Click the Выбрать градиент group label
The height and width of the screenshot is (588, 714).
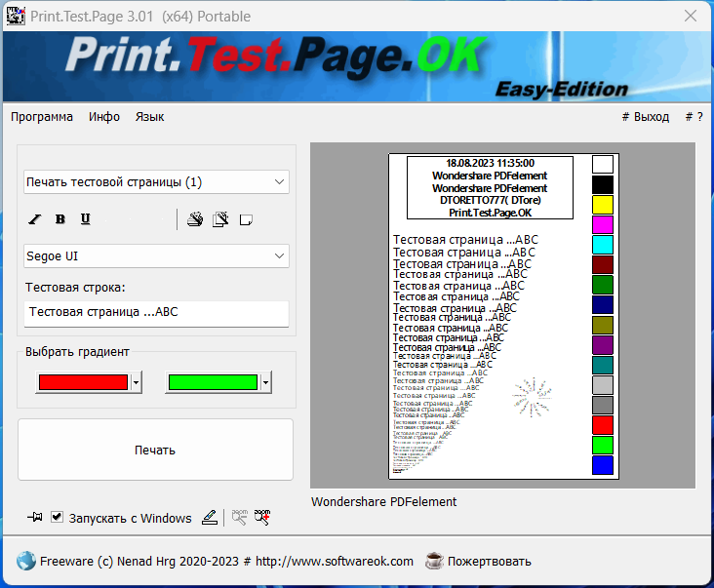click(x=77, y=352)
